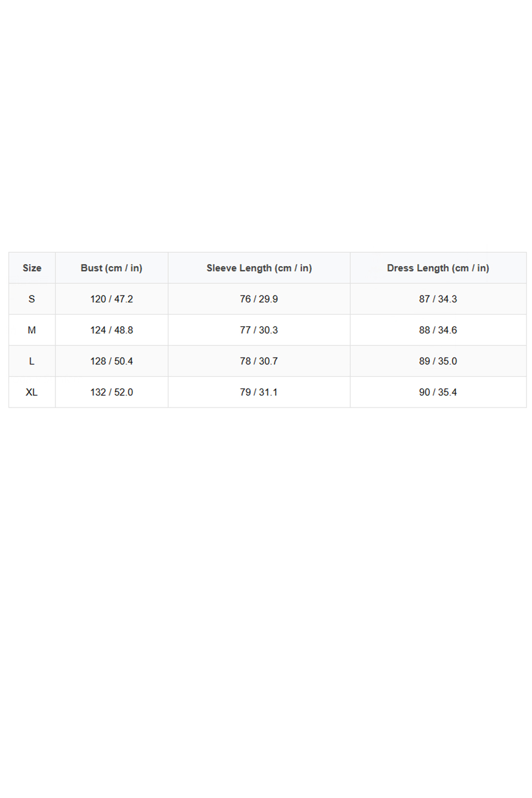The width and height of the screenshot is (532, 798).
Task: Click bust value 128 / 50.4
Action: (111, 361)
